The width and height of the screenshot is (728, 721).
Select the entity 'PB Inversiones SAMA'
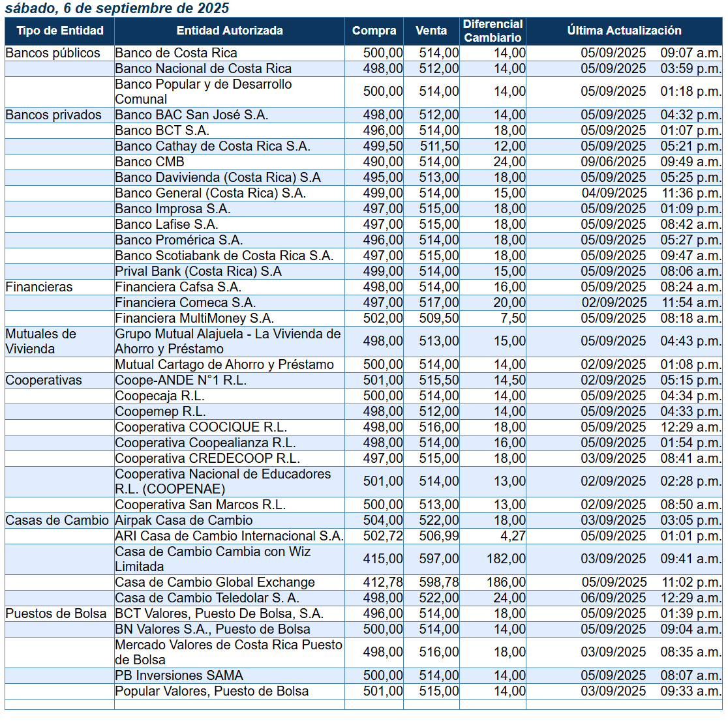[179, 676]
